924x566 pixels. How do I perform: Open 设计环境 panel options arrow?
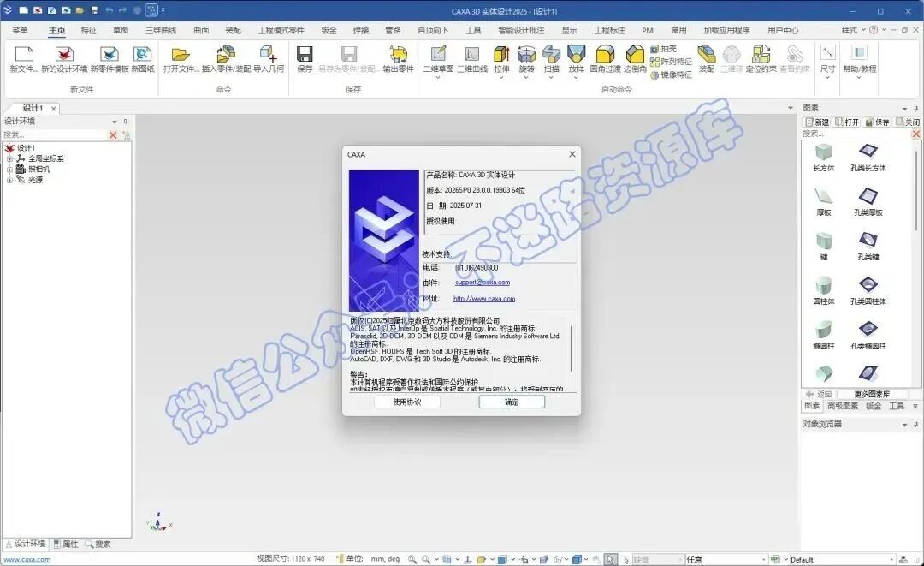pos(115,122)
